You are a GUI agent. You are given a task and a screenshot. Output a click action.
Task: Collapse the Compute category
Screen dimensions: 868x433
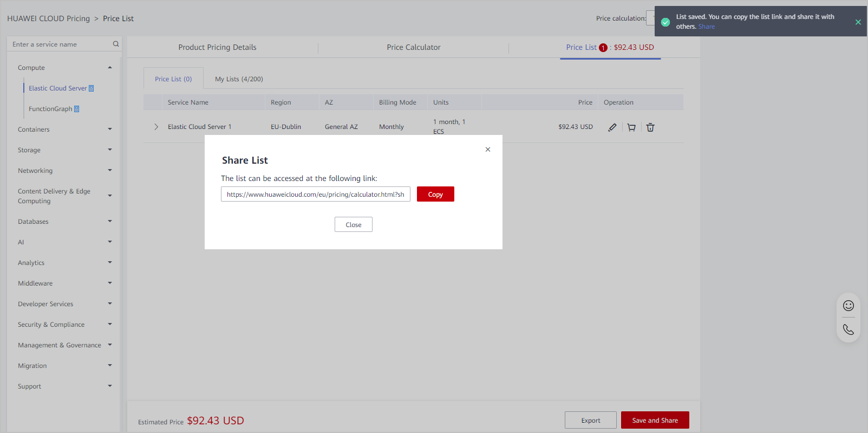coord(110,68)
